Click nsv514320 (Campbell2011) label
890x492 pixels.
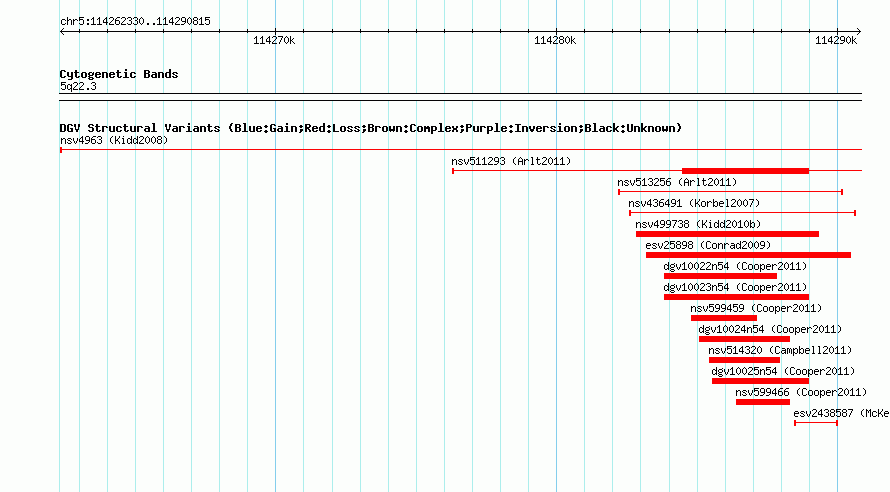click(780, 350)
